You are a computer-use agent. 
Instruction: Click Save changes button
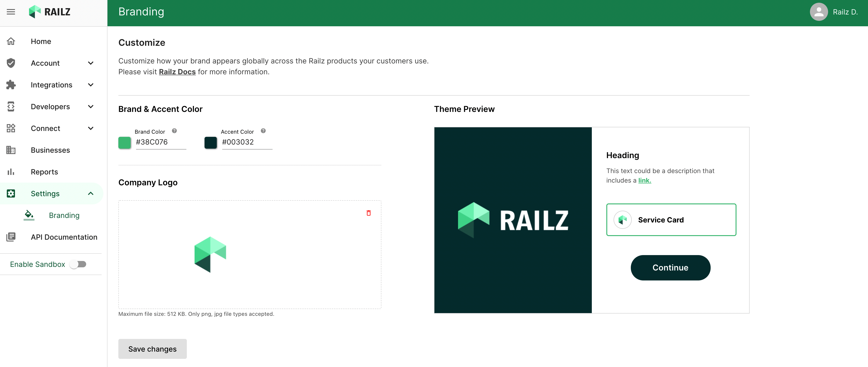click(x=152, y=348)
